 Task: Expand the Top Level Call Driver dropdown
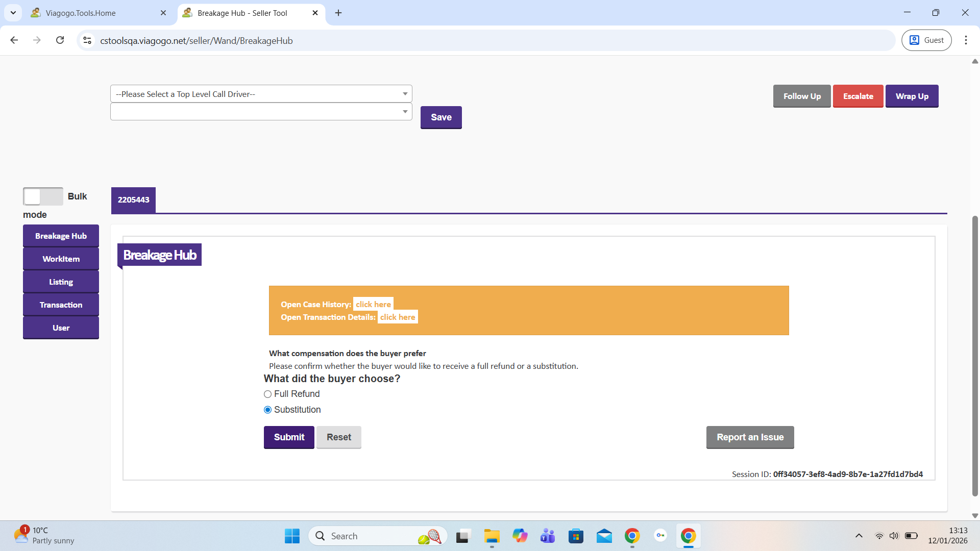tap(261, 94)
